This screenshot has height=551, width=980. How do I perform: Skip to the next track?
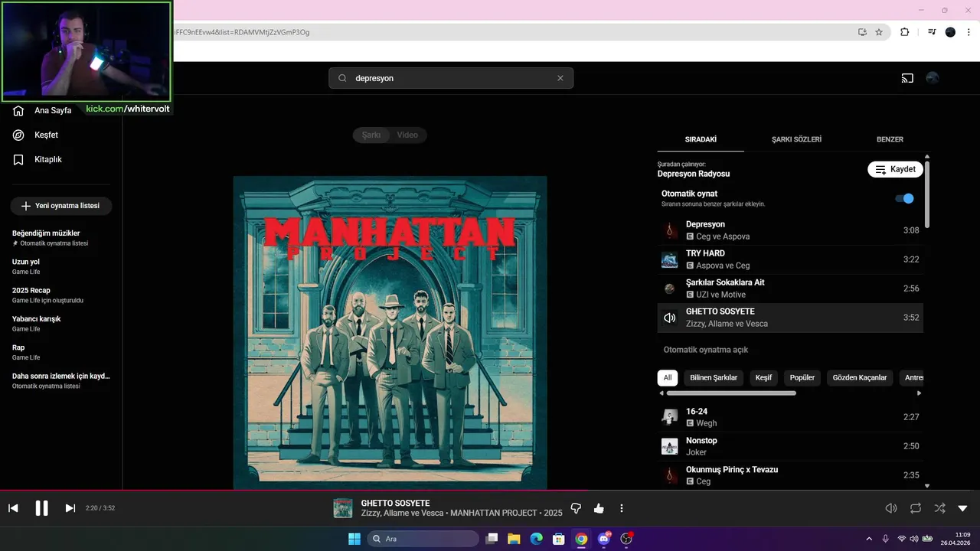click(x=70, y=508)
